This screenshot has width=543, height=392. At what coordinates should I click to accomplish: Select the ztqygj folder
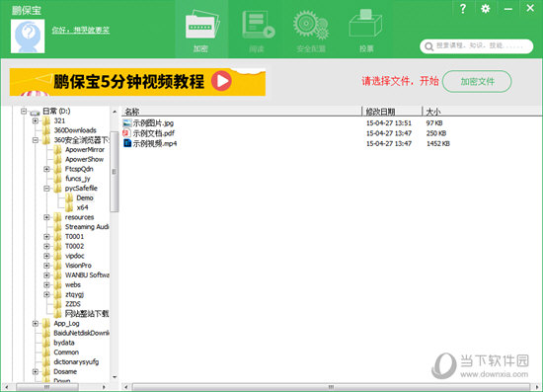(x=74, y=294)
